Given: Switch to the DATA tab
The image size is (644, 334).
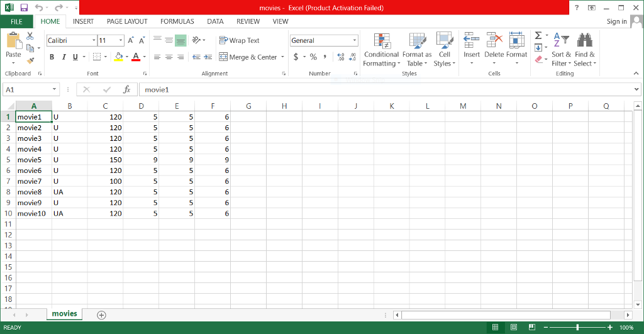Looking at the screenshot, I should tap(215, 21).
